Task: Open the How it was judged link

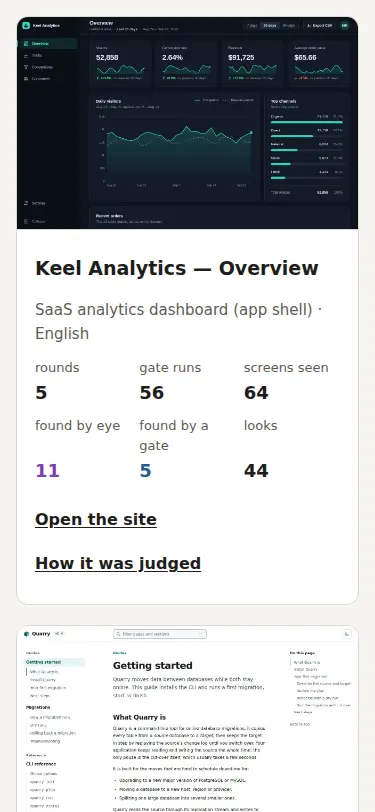Action: click(x=118, y=563)
